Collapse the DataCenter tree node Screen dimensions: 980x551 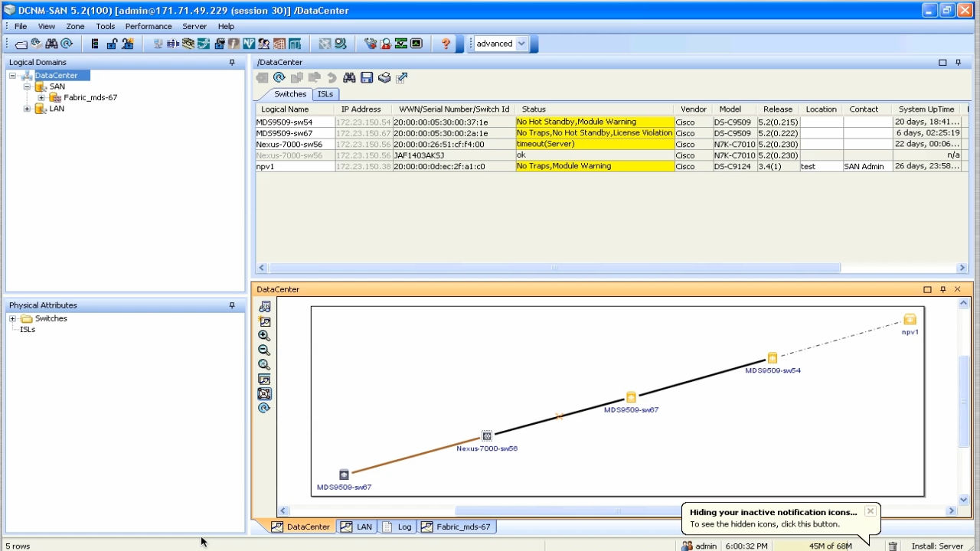click(13, 76)
